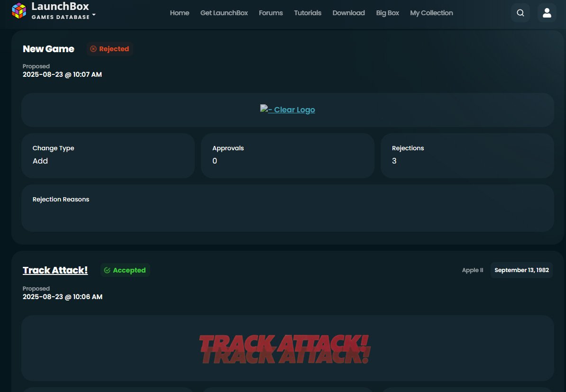
Task: Expand the Games Database dropdown arrow
Action: coord(94,15)
